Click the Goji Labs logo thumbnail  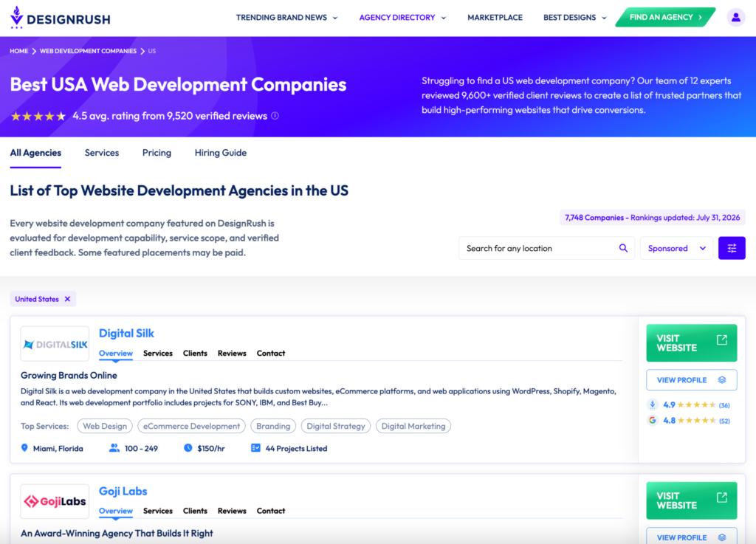[x=55, y=502]
